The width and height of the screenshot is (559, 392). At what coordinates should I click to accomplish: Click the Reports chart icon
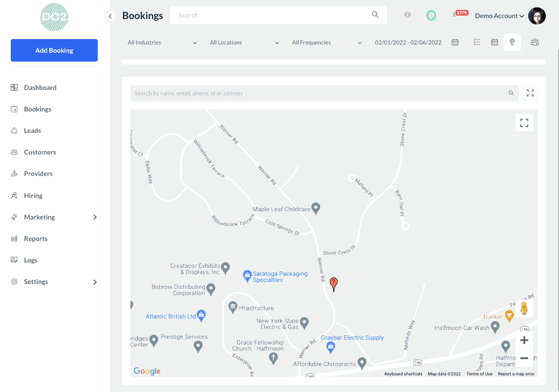click(14, 239)
